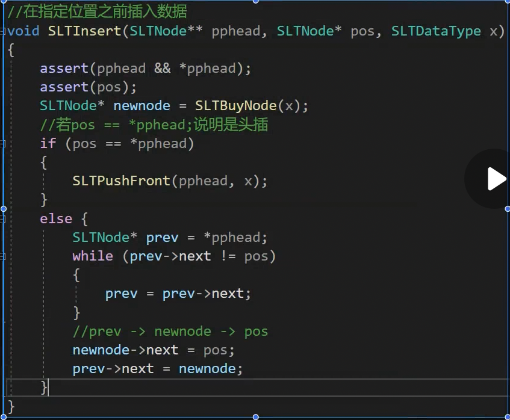Click the comment '//prev -> newnode -> pos'
Screen dimensions: 510x420
tap(170, 332)
